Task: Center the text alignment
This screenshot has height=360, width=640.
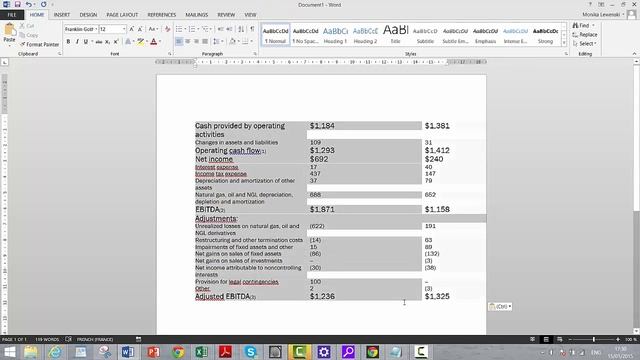Action: pos(187,42)
